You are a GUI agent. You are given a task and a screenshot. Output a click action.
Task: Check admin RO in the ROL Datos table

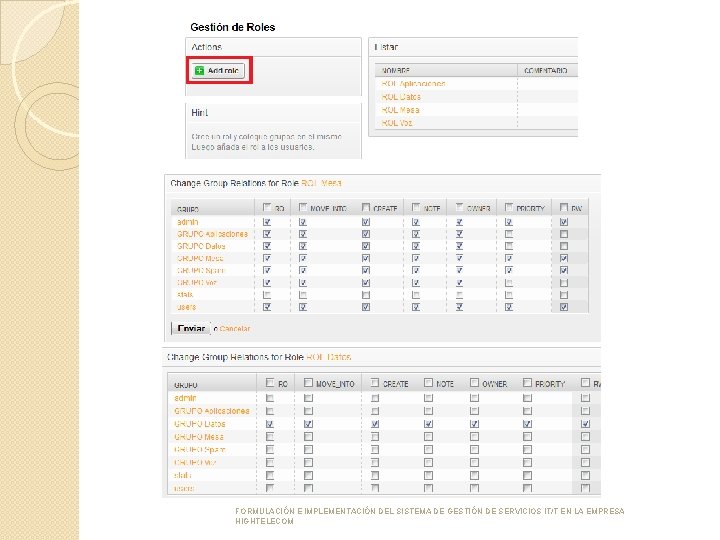pyautogui.click(x=269, y=398)
